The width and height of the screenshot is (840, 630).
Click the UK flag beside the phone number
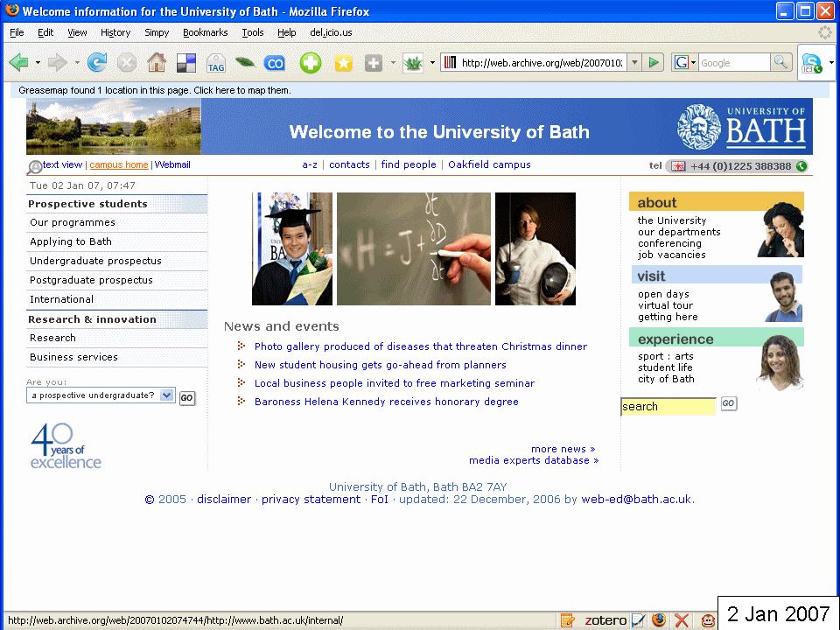coord(678,166)
